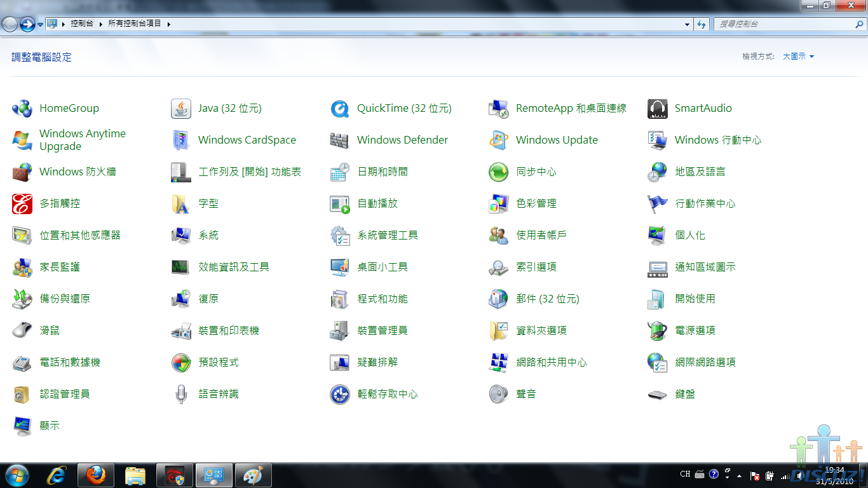The image size is (868, 488).
Task: Click the 裝置管理員 link
Action: click(383, 330)
